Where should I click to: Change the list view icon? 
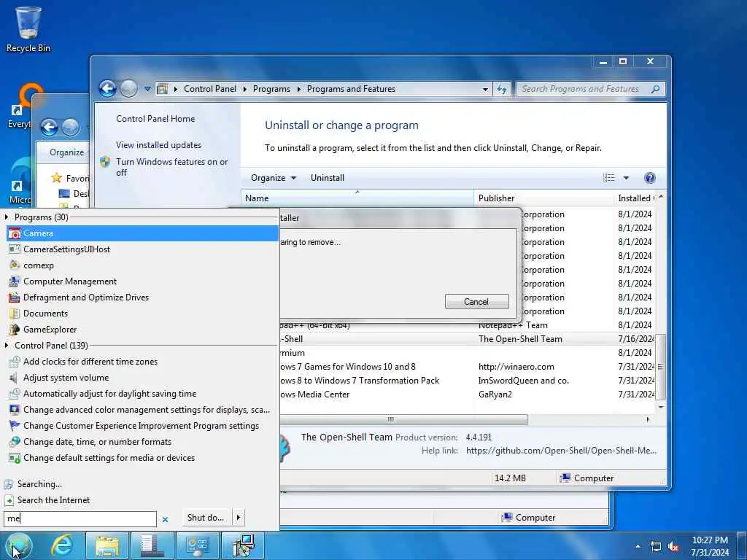(609, 178)
